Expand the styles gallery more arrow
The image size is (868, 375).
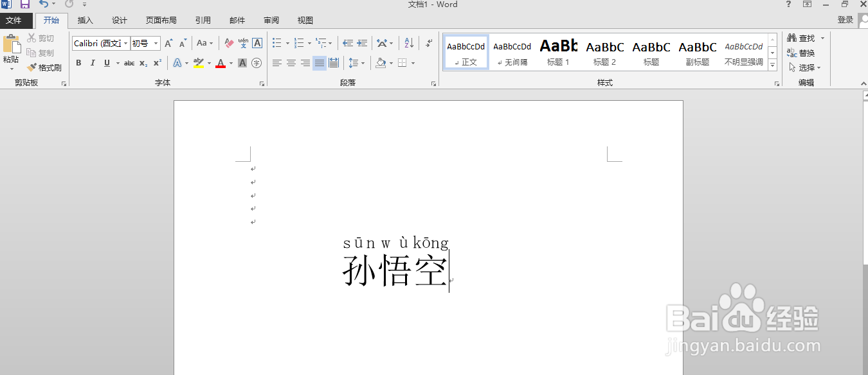tap(773, 65)
